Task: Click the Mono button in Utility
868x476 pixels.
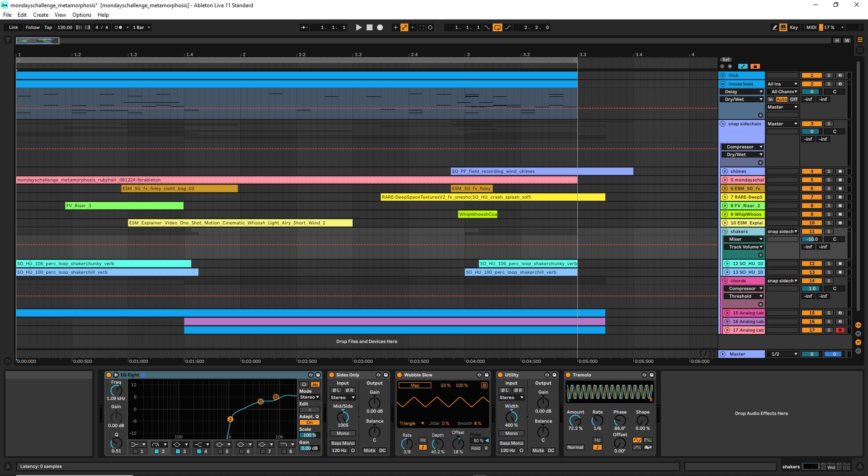Action: click(x=511, y=433)
